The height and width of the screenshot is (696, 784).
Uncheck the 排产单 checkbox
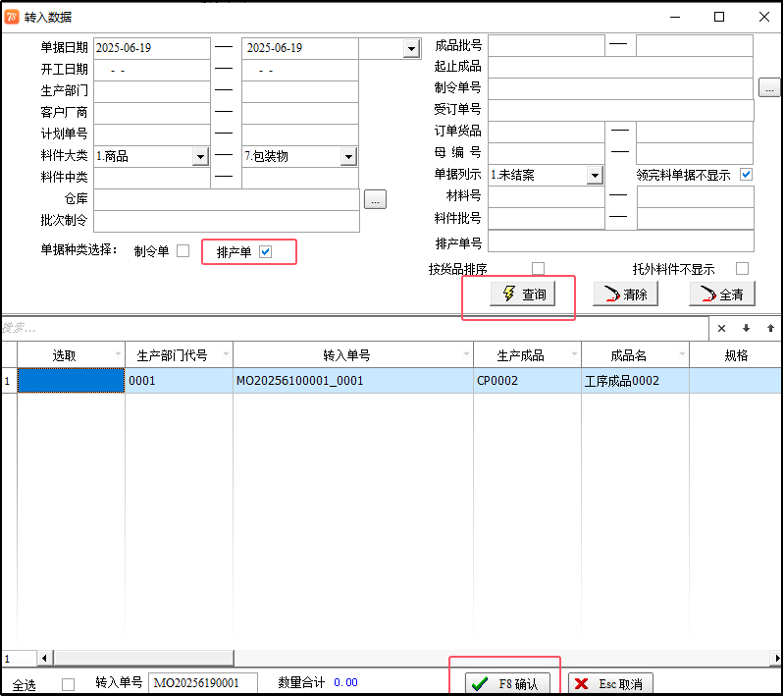(x=265, y=252)
